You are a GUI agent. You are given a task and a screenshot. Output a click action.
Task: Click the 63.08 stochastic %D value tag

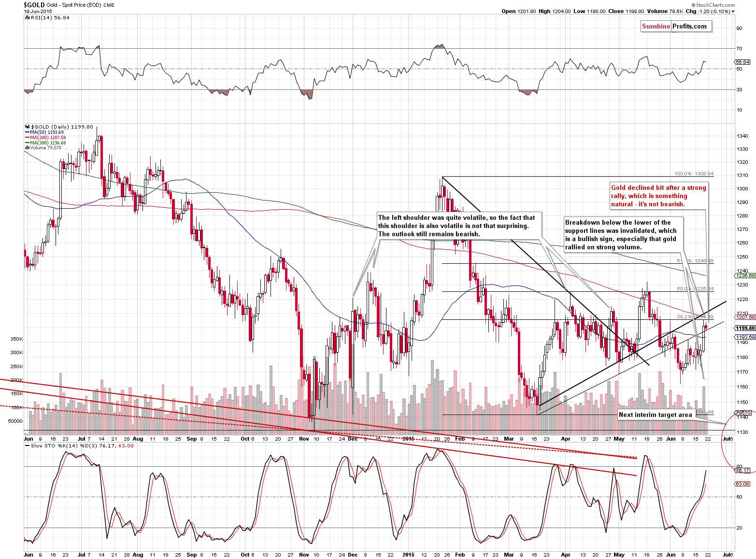pos(742,484)
